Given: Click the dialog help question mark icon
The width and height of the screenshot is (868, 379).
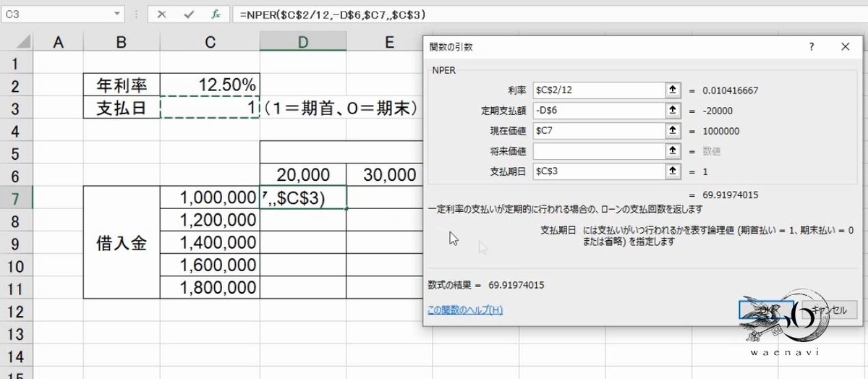Looking at the screenshot, I should [x=812, y=47].
